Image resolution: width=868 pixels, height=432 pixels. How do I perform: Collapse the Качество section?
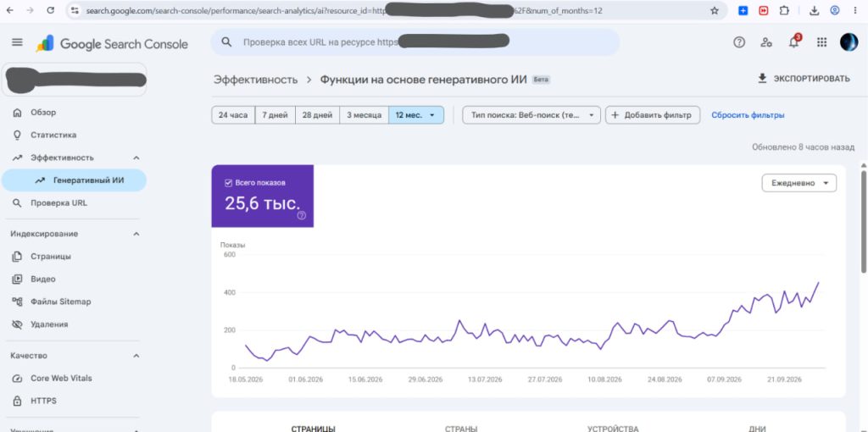pos(136,356)
